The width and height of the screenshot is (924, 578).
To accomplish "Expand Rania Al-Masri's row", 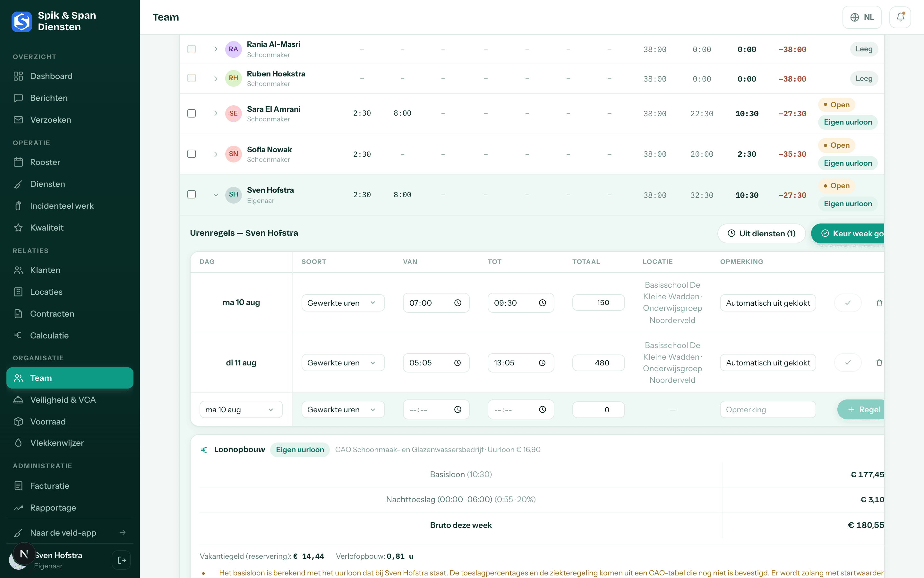I will (216, 49).
